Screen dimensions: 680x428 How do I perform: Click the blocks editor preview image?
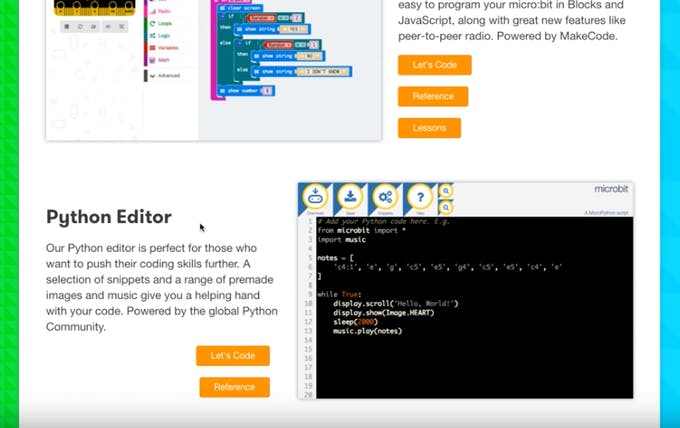(214, 69)
